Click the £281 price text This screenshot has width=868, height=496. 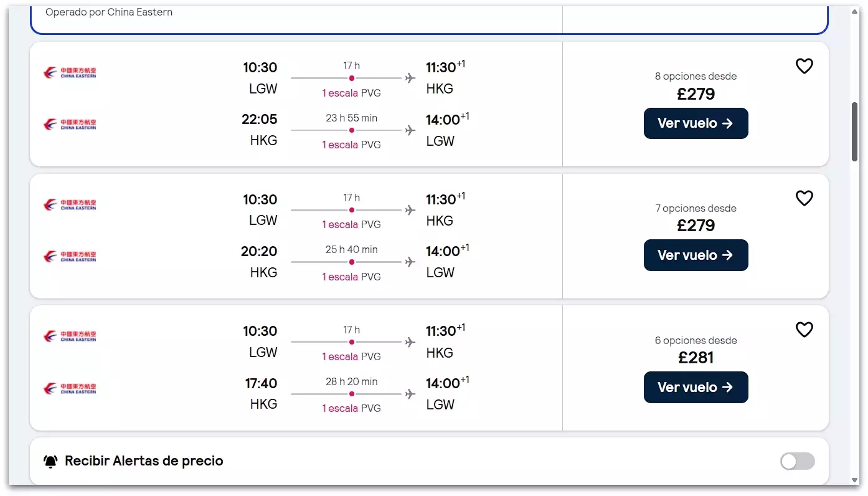pyautogui.click(x=696, y=358)
